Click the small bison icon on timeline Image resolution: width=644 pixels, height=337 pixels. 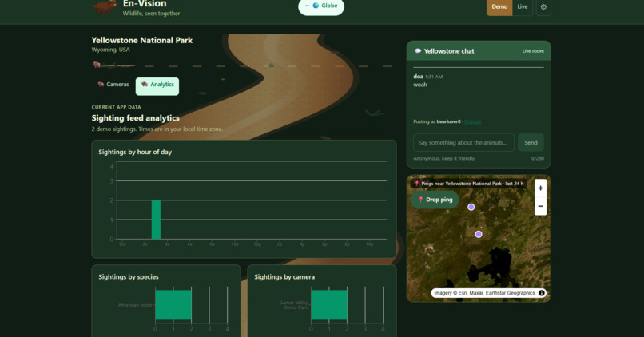click(x=97, y=65)
